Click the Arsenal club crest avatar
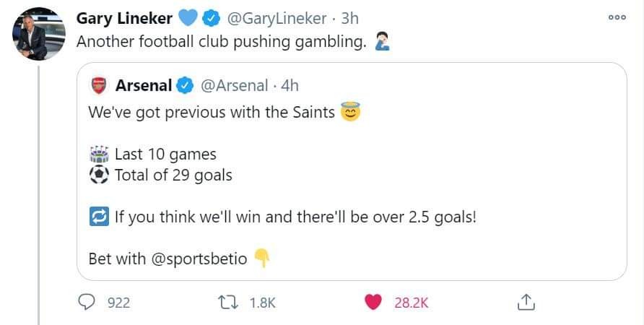Screen dimensions: 644x325 coord(99,85)
